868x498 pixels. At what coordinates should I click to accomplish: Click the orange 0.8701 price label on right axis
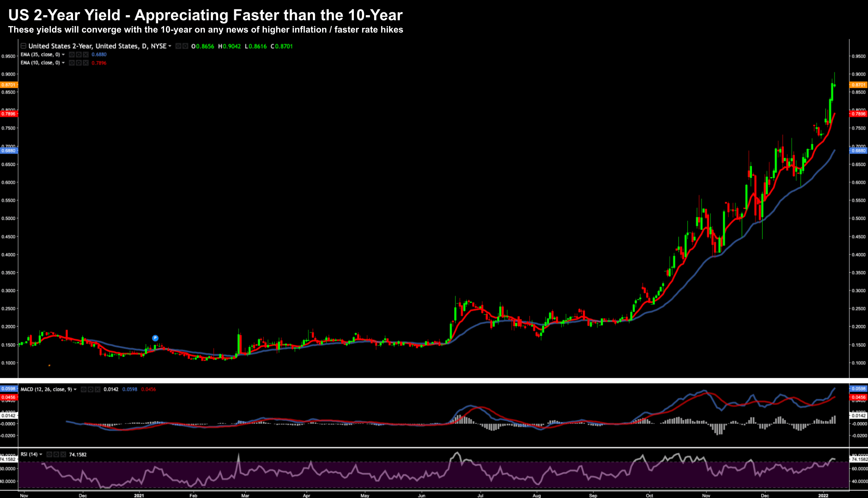[x=858, y=85]
